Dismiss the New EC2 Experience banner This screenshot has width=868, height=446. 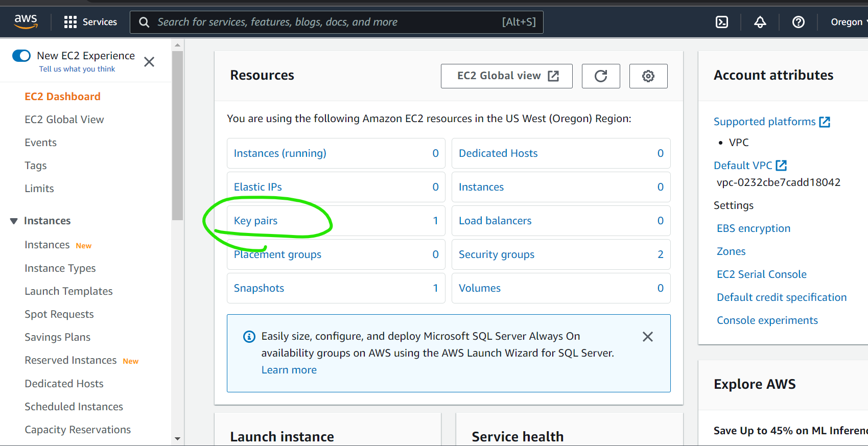click(149, 62)
